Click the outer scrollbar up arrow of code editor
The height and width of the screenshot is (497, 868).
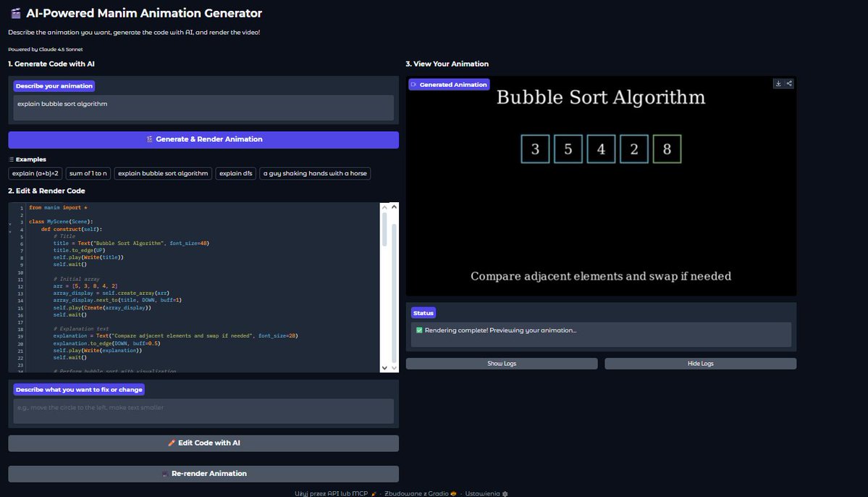pos(394,206)
